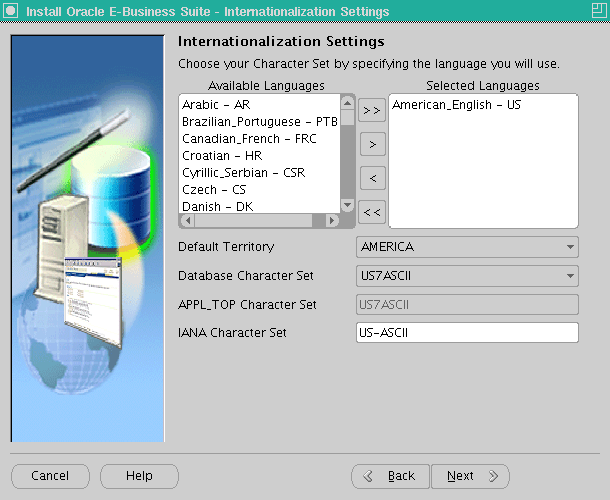Open Help for this page
This screenshot has width=610, height=500.
(x=139, y=476)
